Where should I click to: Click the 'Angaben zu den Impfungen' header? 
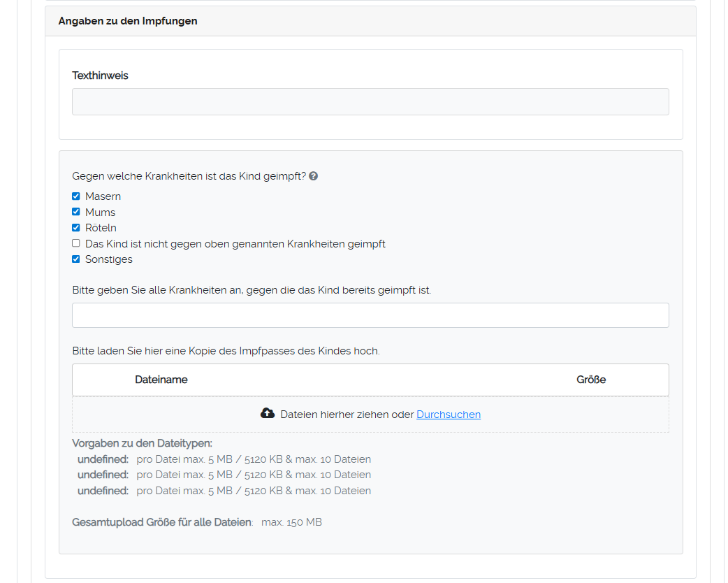click(128, 21)
